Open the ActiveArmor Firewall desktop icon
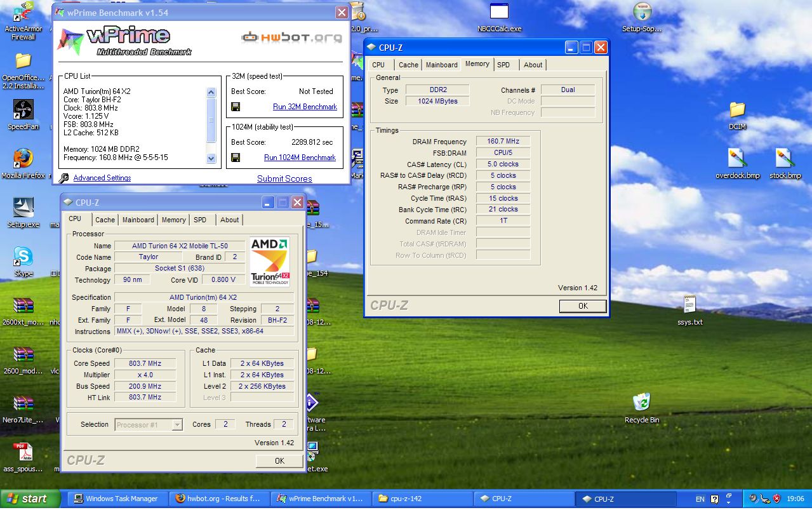 [23, 11]
